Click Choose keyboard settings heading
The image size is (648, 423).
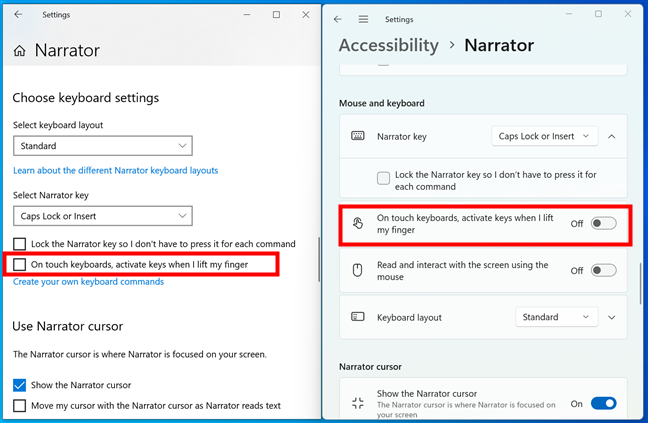(x=86, y=98)
